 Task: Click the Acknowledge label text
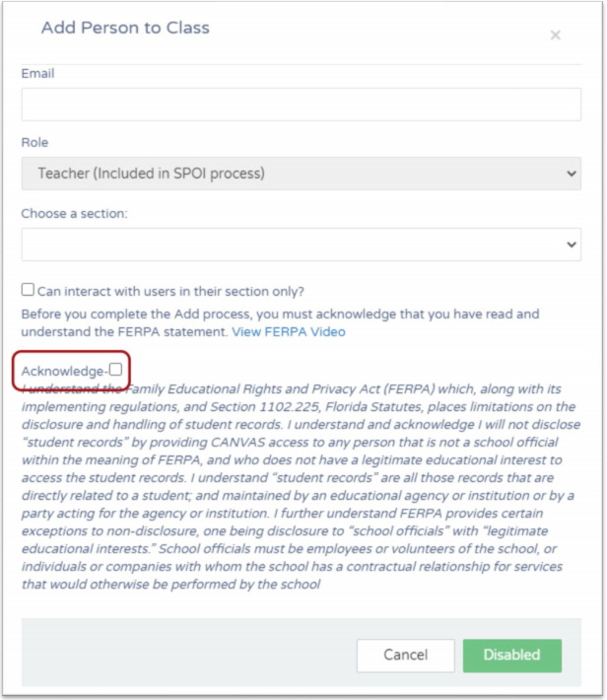[65, 371]
